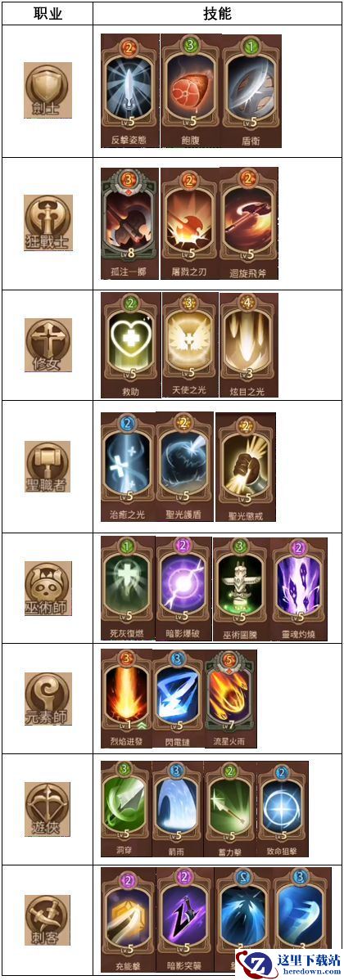Click the 聖光護盾 shield skill card
The image size is (344, 980).
click(x=184, y=466)
